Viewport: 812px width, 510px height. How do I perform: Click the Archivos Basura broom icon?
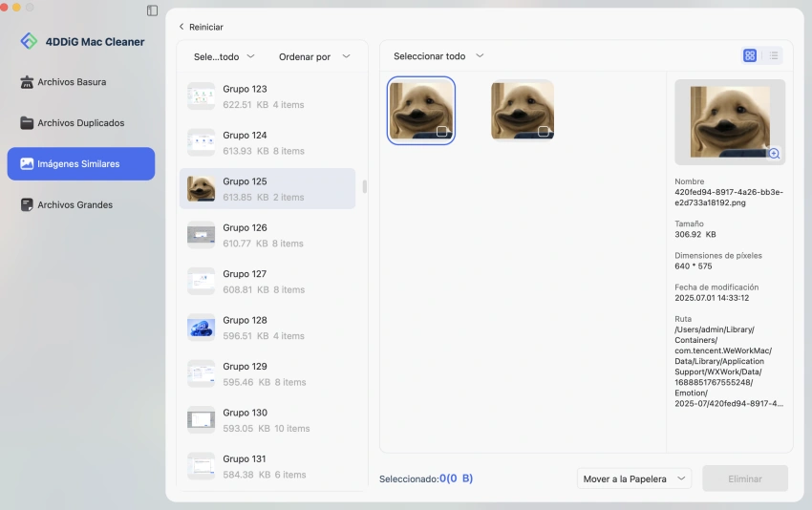pos(27,82)
